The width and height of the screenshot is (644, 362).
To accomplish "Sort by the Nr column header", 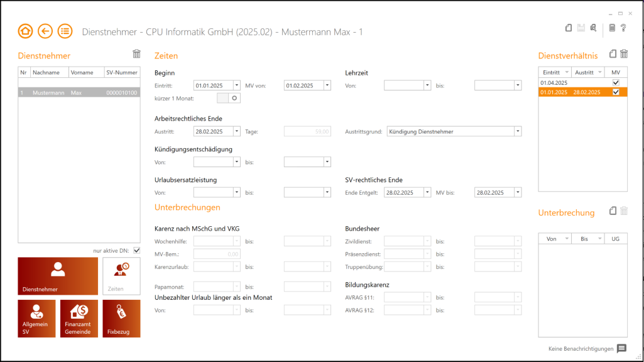I will coord(24,72).
